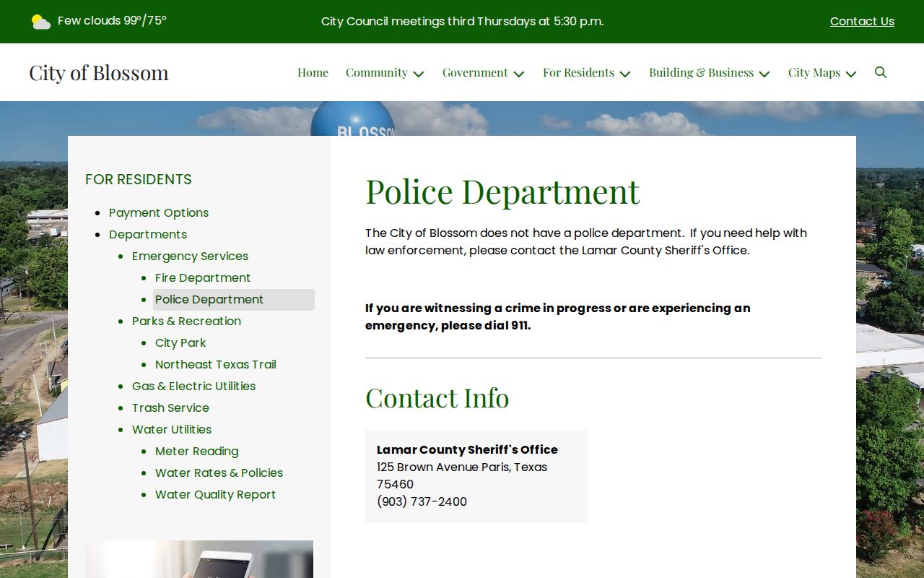Screen dimensions: 924x578
Task: Click the Contact Info heading
Action: tap(437, 397)
